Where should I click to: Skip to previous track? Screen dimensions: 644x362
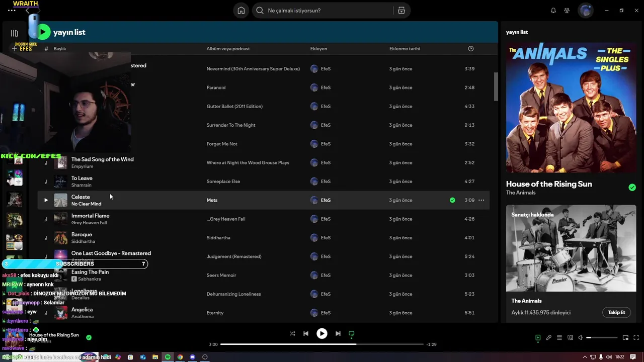306,333
